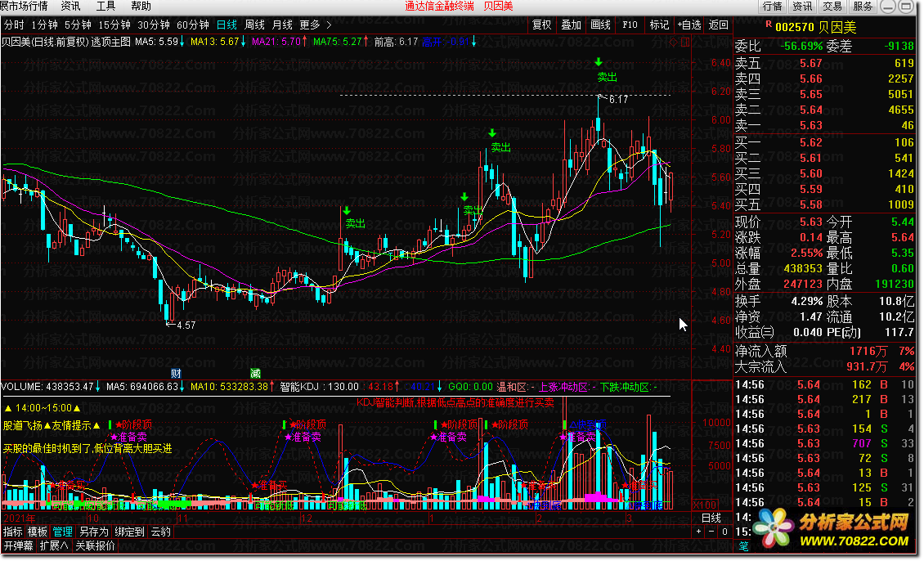
Task: Select the 笔 tick tab
Action: (743, 547)
